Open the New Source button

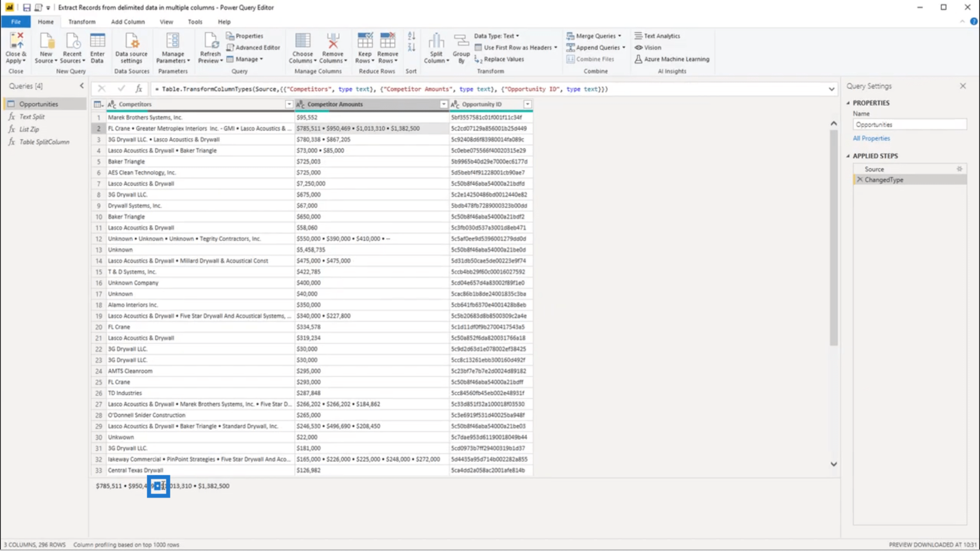pyautogui.click(x=45, y=48)
